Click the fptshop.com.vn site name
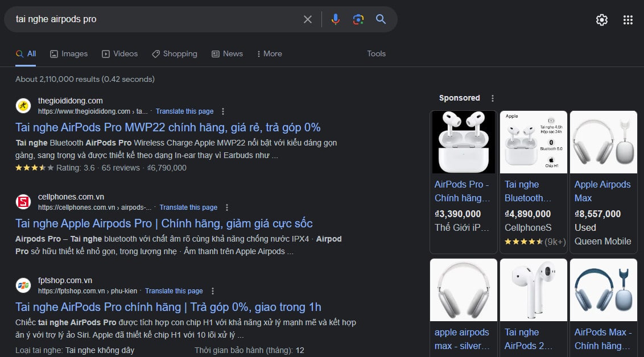 coord(65,280)
